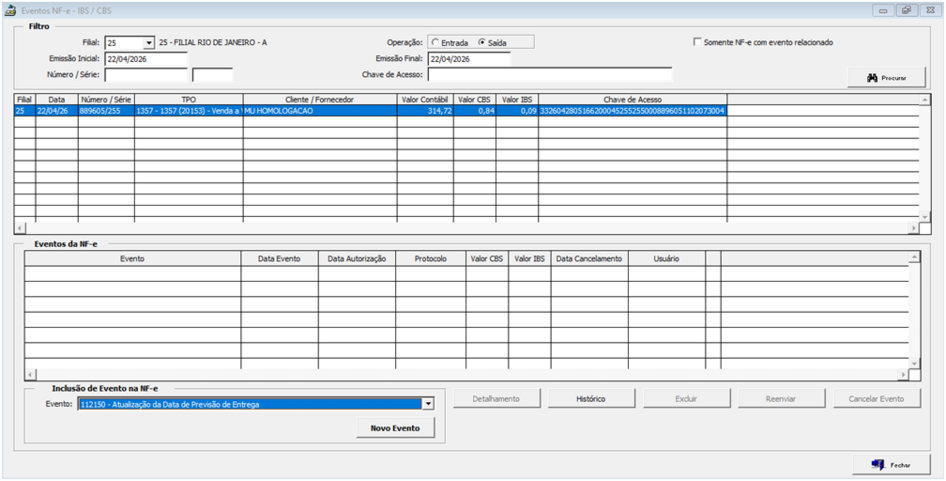
Task: Enable Somente NF-e com evento relacionado
Action: pyautogui.click(x=697, y=43)
